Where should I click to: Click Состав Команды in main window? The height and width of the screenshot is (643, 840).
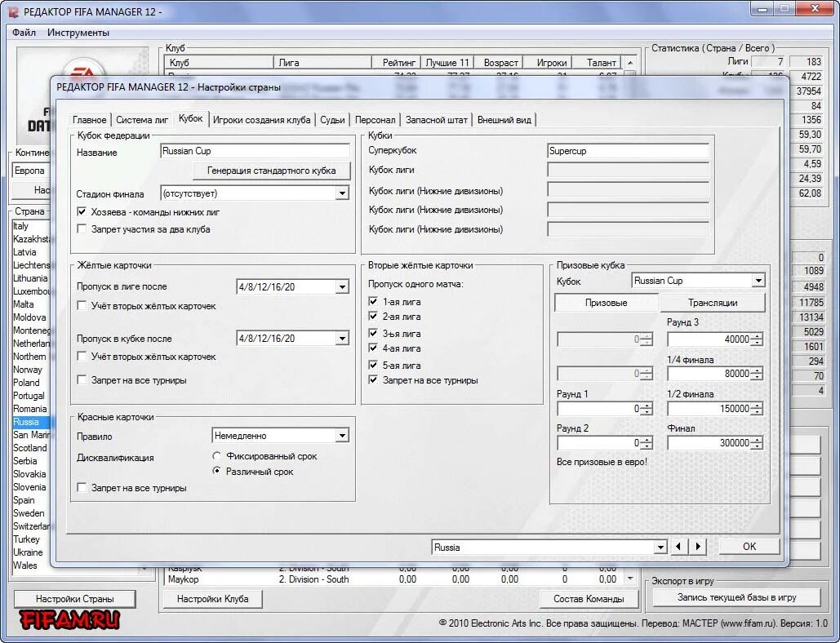pos(589,599)
